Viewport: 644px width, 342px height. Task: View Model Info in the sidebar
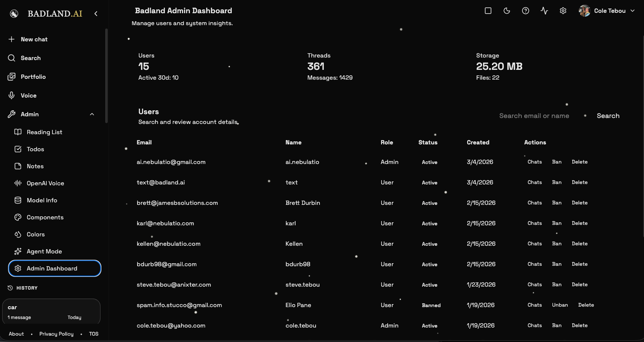click(x=42, y=200)
